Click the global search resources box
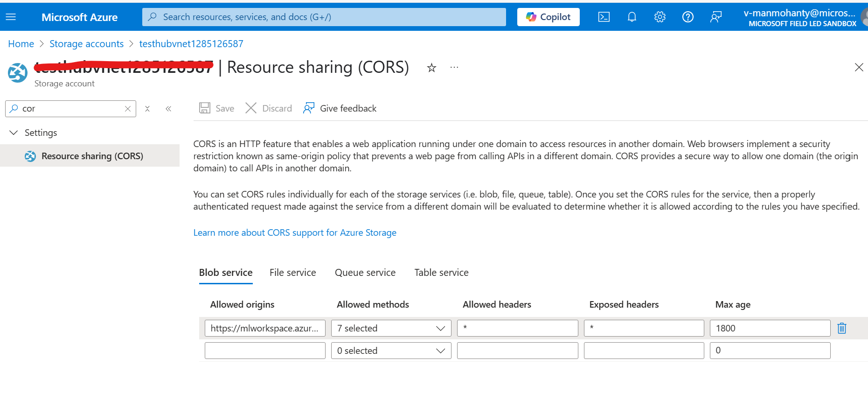868x408 pixels. (x=324, y=17)
